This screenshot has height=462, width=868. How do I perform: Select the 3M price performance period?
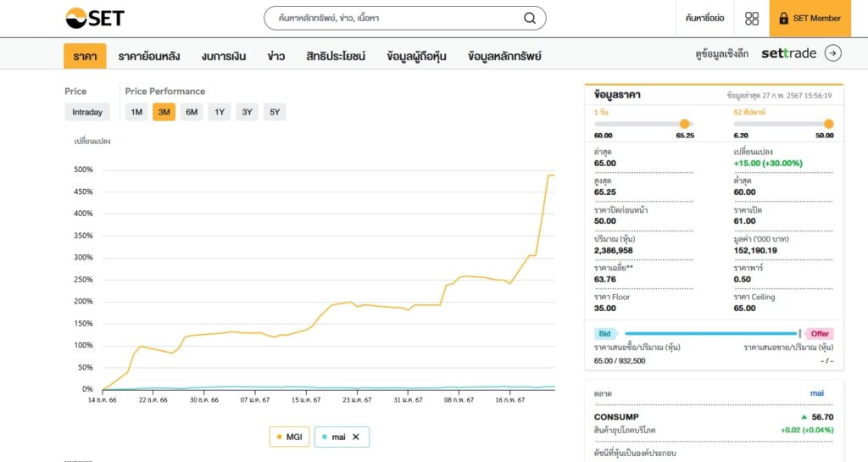(x=164, y=112)
